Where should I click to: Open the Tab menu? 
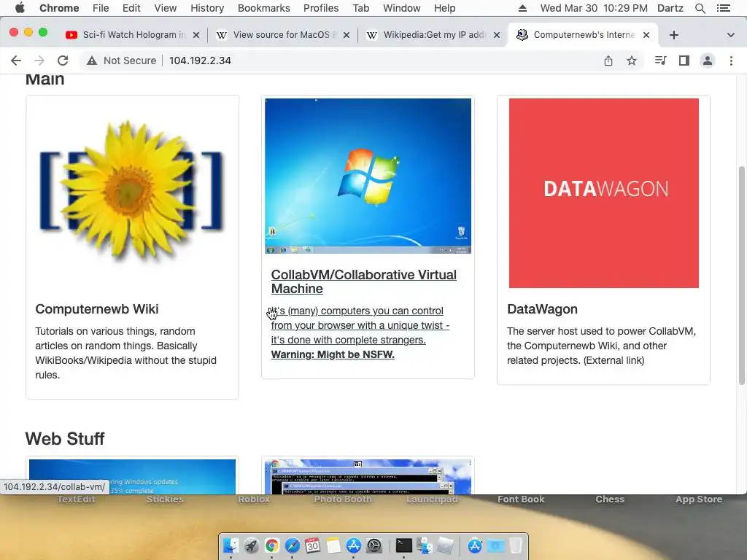[x=360, y=8]
